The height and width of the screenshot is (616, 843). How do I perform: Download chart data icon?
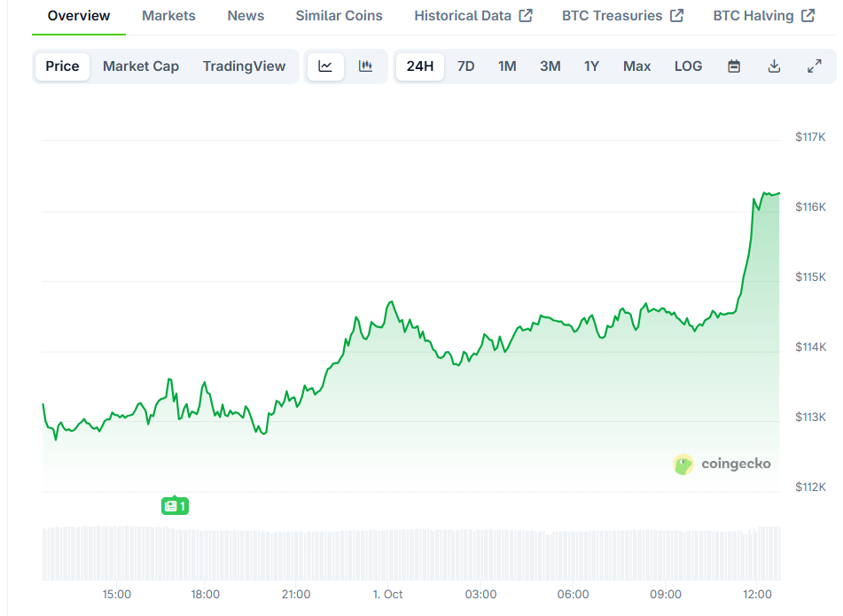(x=774, y=66)
